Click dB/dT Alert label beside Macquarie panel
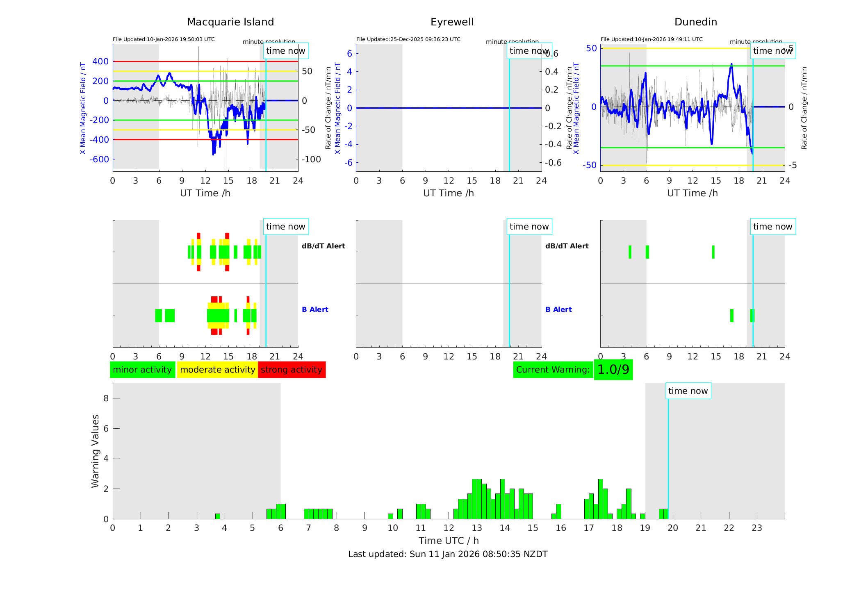Viewport: 868px width, 589px height. coord(323,246)
